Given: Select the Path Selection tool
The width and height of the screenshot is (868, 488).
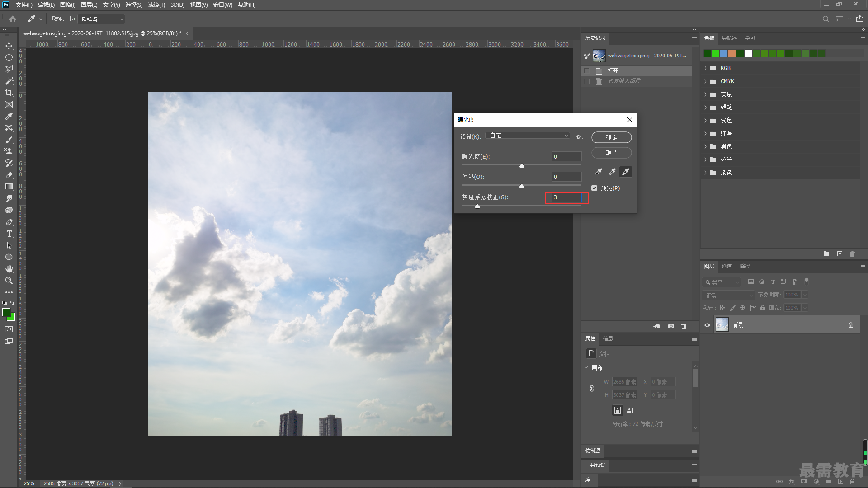Looking at the screenshot, I should (9, 245).
